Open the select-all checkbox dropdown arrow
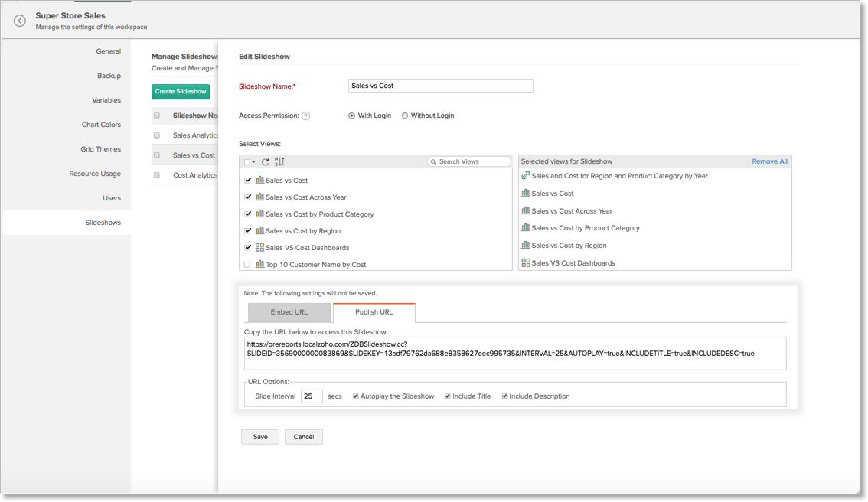 253,162
